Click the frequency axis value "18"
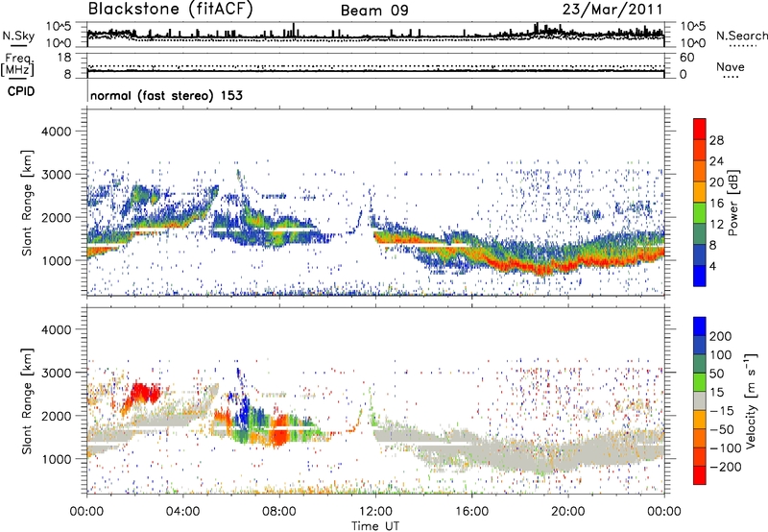 tap(64, 58)
